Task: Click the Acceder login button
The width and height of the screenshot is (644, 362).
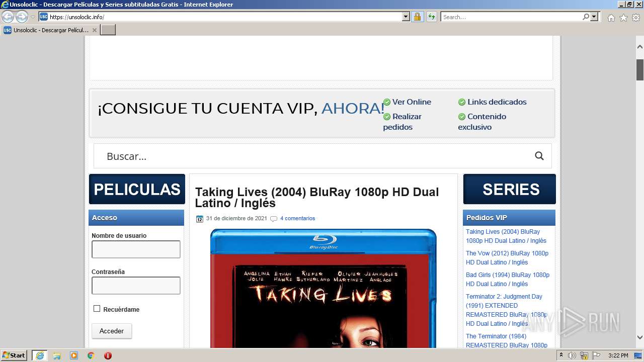Action: point(112,331)
